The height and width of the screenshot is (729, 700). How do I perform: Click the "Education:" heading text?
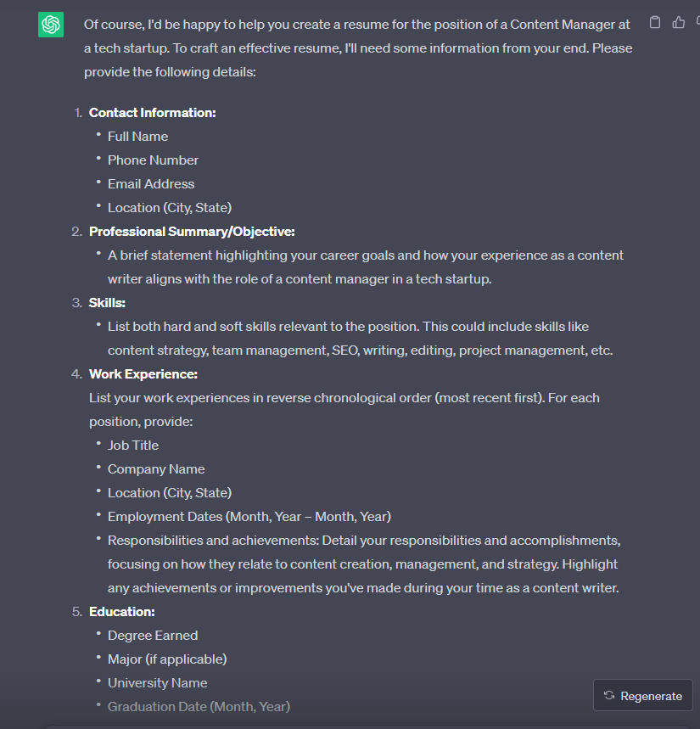(x=121, y=611)
